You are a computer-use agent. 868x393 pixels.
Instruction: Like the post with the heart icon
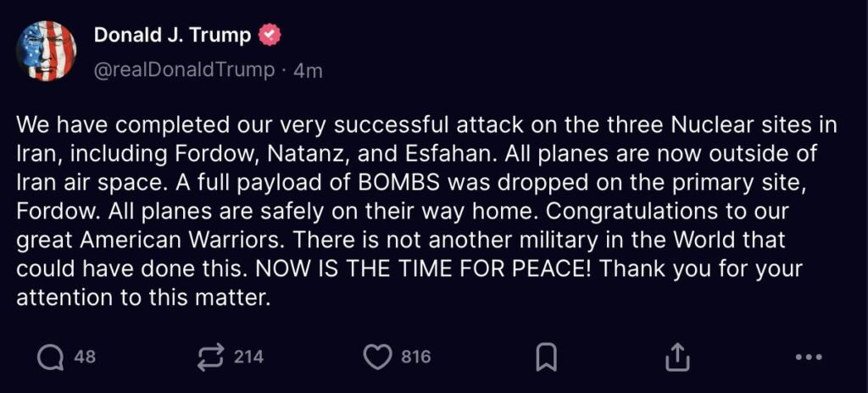[x=377, y=357]
